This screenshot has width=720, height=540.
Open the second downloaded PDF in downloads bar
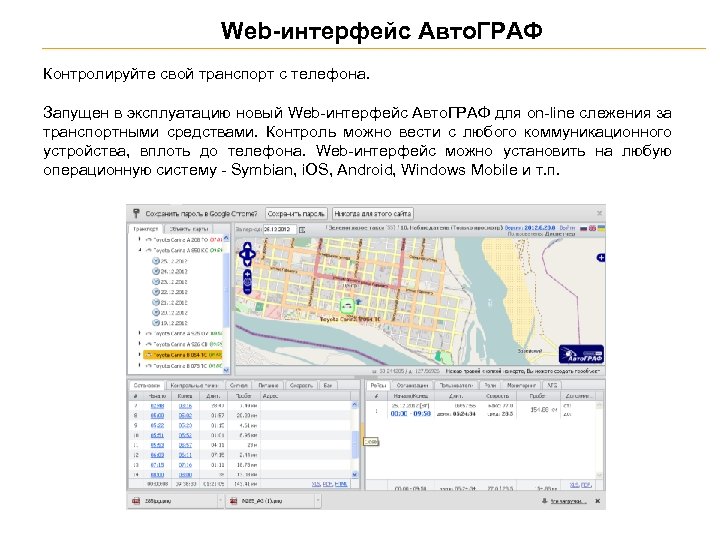coord(271,501)
